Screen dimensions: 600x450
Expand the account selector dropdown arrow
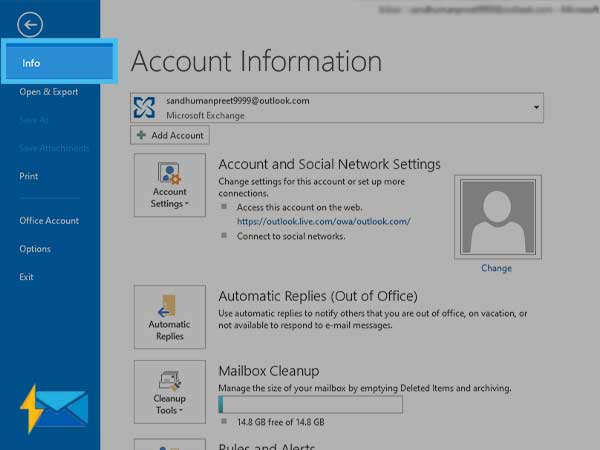tap(536, 108)
